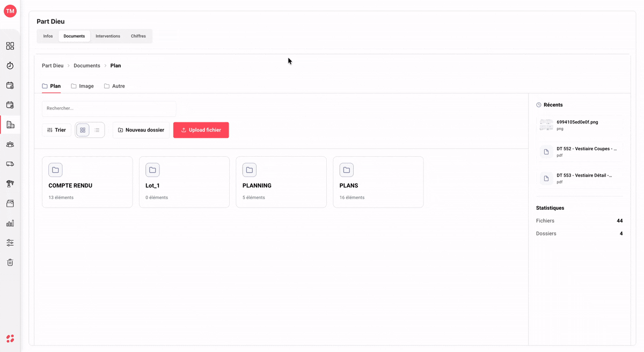
Task: Open the Autre folder tab
Action: point(114,86)
